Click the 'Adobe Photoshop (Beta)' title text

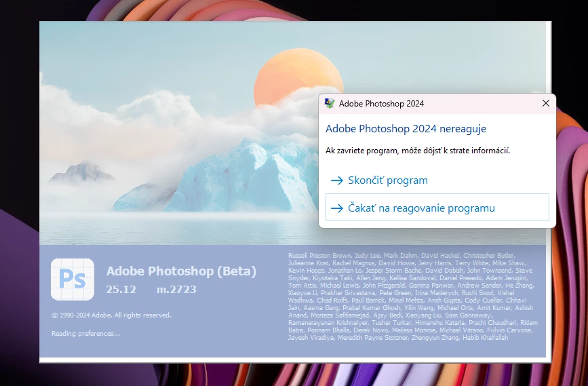(182, 271)
